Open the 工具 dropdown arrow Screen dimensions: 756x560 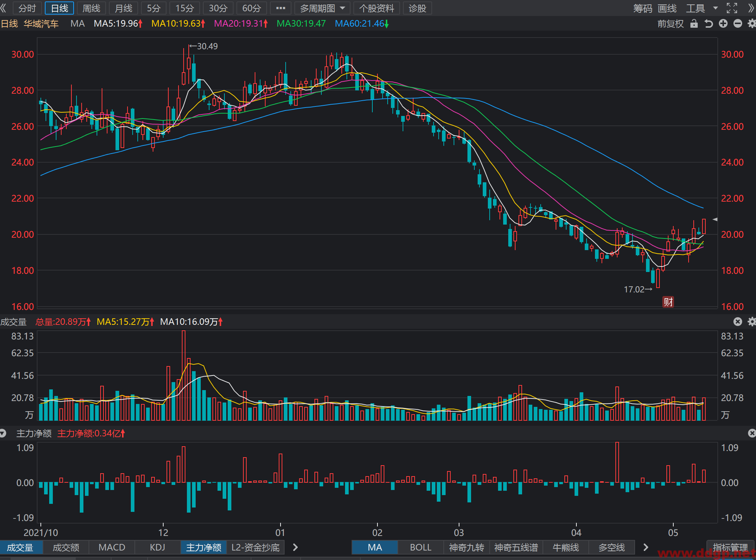pyautogui.click(x=716, y=8)
